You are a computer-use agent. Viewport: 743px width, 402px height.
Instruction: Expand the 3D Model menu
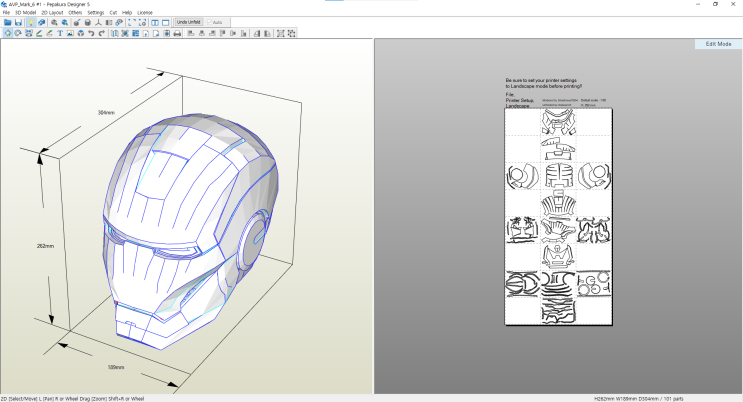click(26, 12)
